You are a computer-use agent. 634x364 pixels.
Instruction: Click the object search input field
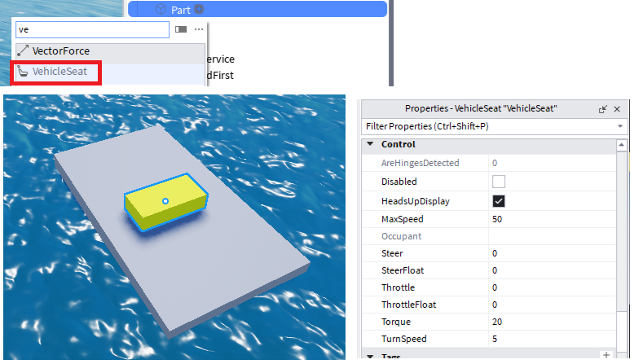tap(91, 29)
